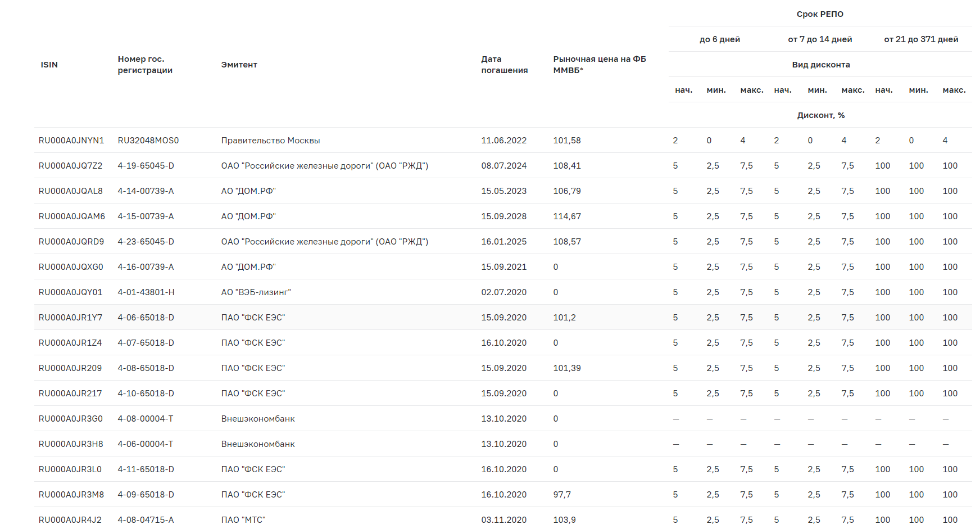Click the от 7 до 14 дней subheader
The image size is (980, 529).
point(819,39)
